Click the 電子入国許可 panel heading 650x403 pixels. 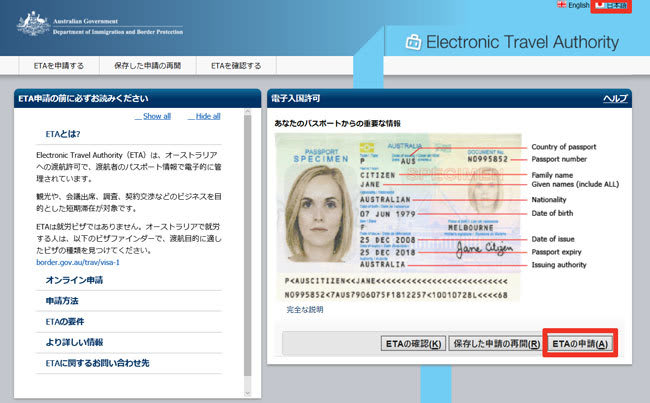tap(296, 98)
